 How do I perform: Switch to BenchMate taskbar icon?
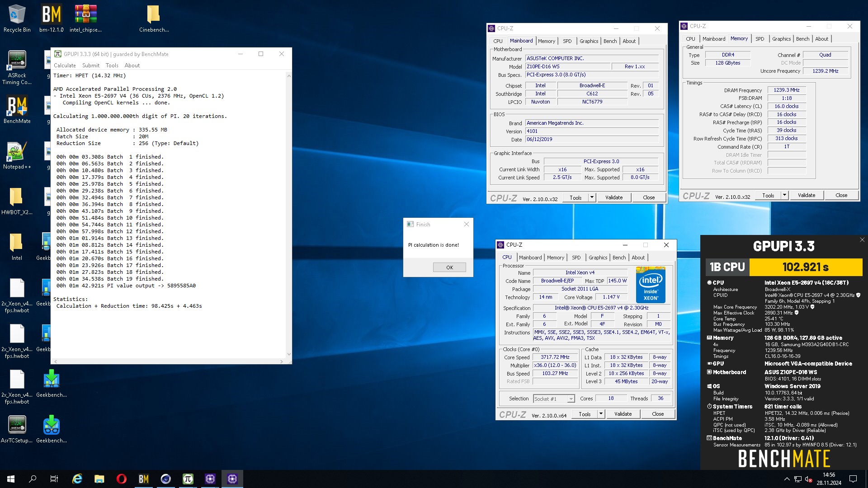tap(144, 479)
